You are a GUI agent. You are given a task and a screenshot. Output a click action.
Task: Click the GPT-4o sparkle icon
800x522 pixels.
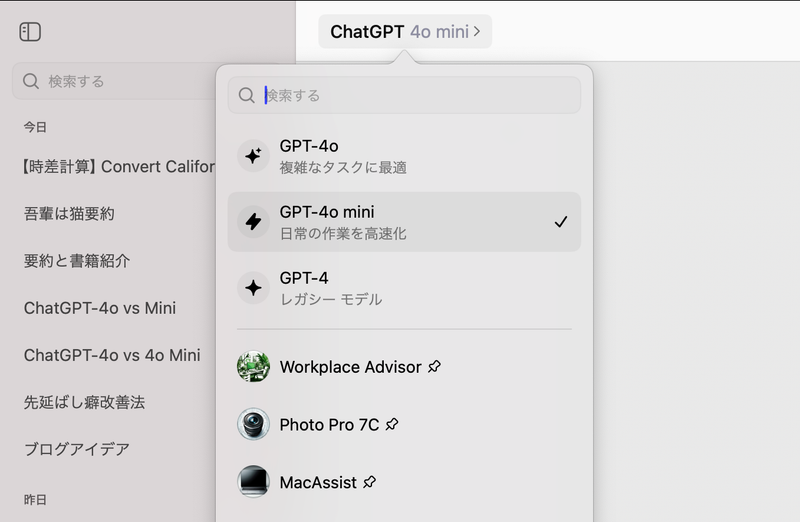click(253, 156)
